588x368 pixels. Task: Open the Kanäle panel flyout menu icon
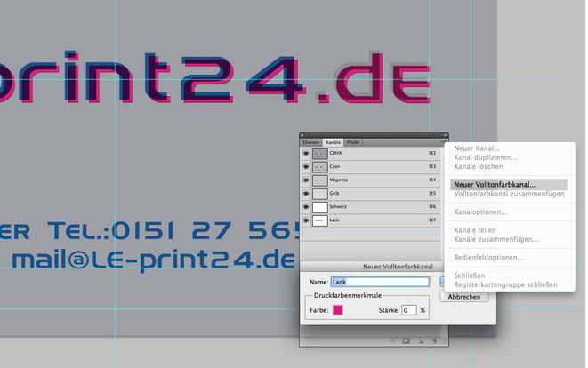[442, 142]
